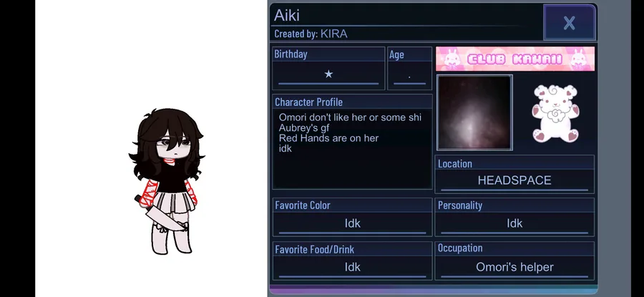Screen dimensions: 644x297
Task: Edit the Age field
Action: click(x=409, y=75)
